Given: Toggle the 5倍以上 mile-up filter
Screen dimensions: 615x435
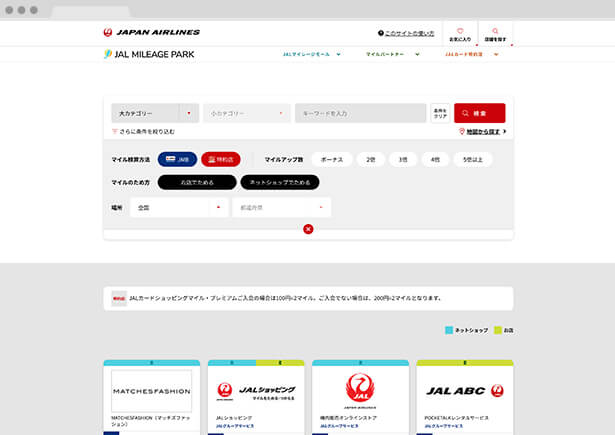Looking at the screenshot, I should 472,159.
